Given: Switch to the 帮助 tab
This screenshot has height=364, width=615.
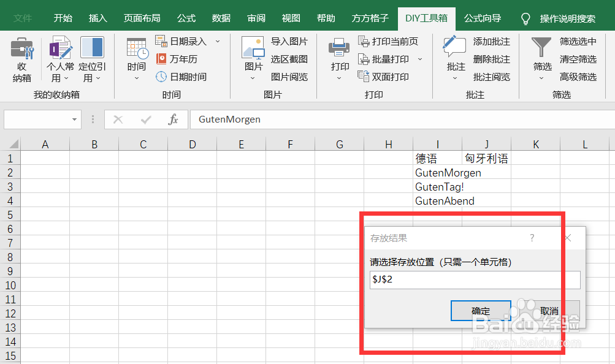Looking at the screenshot, I should coord(326,18).
